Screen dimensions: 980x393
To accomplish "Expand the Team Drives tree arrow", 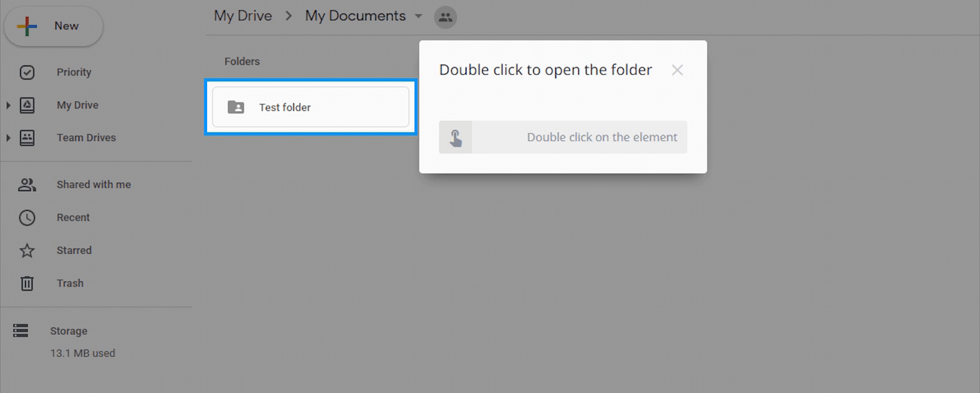I will point(8,138).
